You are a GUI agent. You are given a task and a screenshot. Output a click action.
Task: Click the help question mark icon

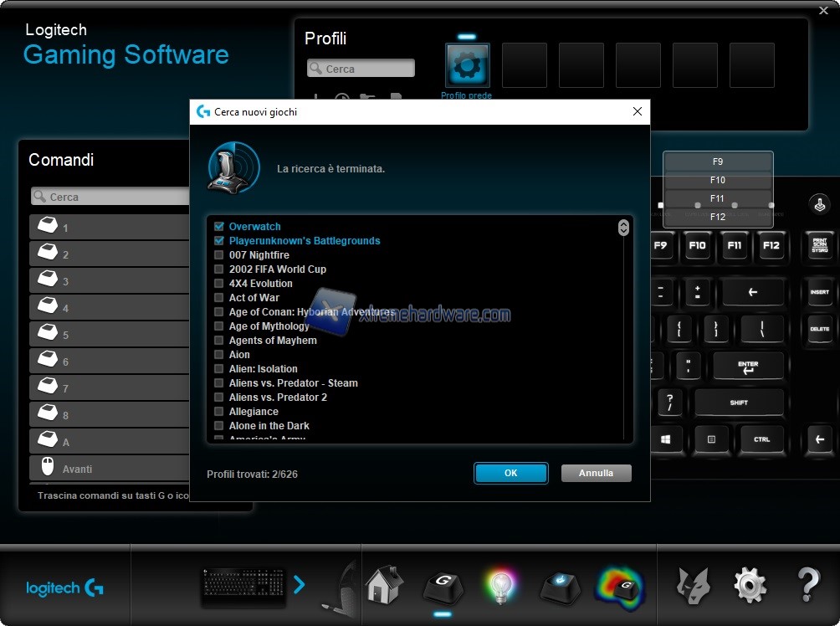pos(808,585)
